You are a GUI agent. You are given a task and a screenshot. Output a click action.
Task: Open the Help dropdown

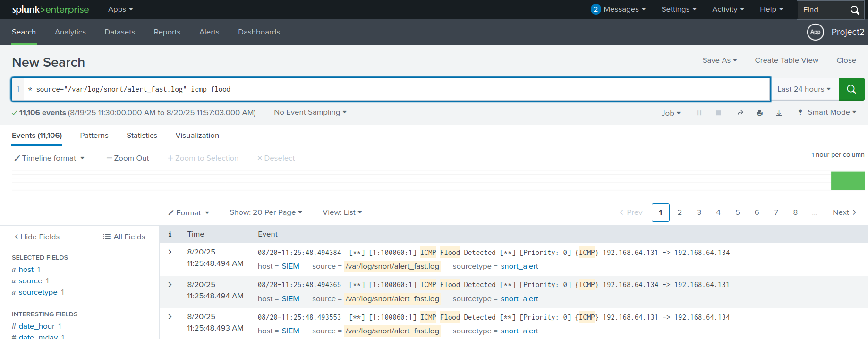tap(771, 9)
